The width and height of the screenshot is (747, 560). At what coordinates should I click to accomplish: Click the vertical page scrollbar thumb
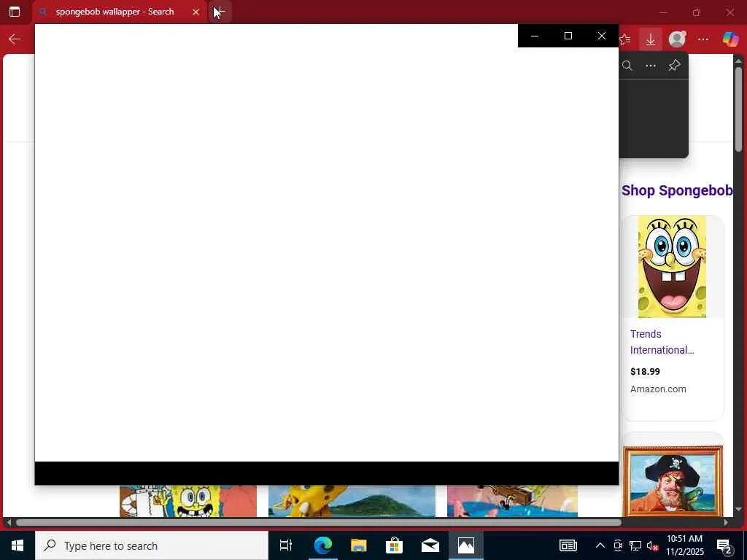738,109
